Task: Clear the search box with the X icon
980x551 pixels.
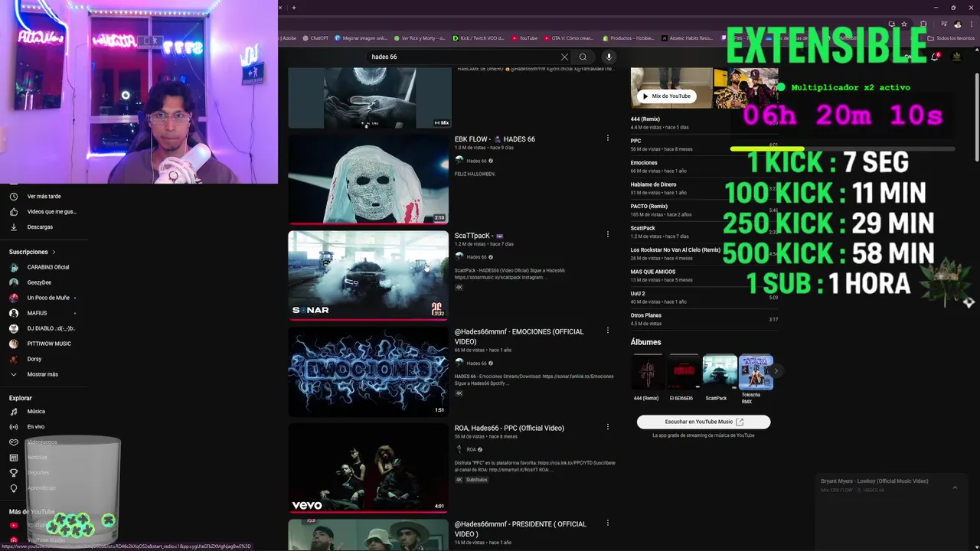Action: tap(564, 57)
